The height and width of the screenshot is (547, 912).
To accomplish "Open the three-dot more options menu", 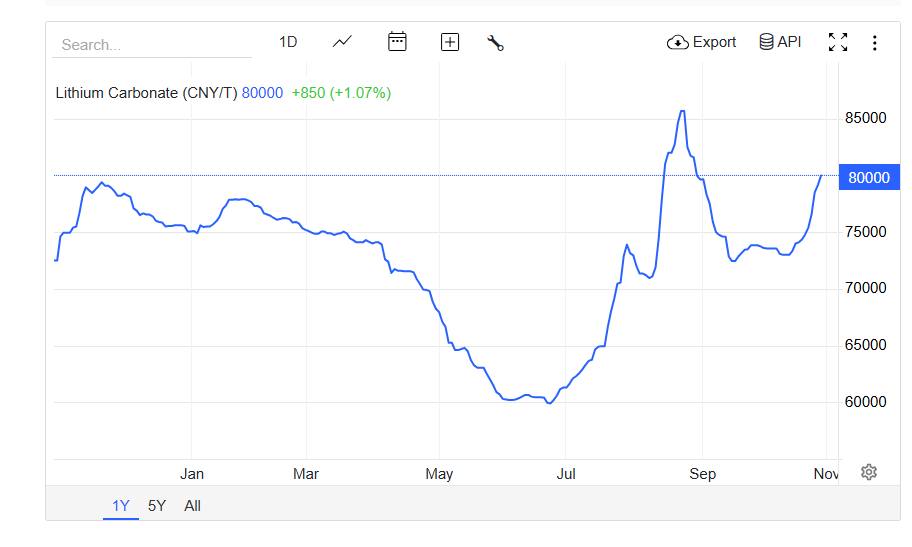I will (875, 42).
